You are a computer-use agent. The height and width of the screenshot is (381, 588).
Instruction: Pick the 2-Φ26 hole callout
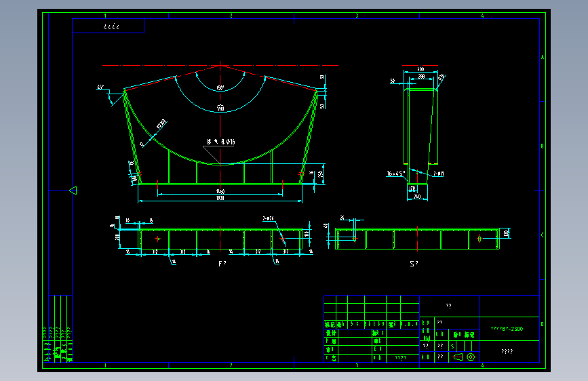268,218
